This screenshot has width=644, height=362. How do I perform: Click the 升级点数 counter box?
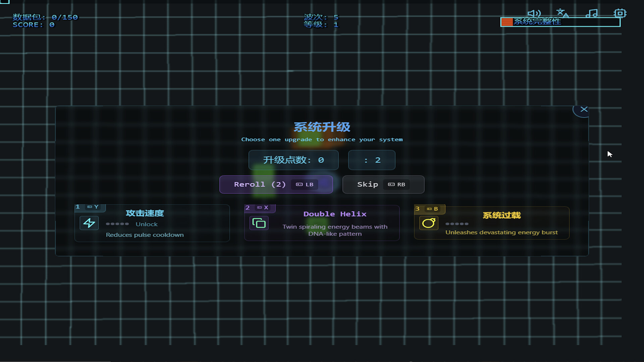click(293, 160)
